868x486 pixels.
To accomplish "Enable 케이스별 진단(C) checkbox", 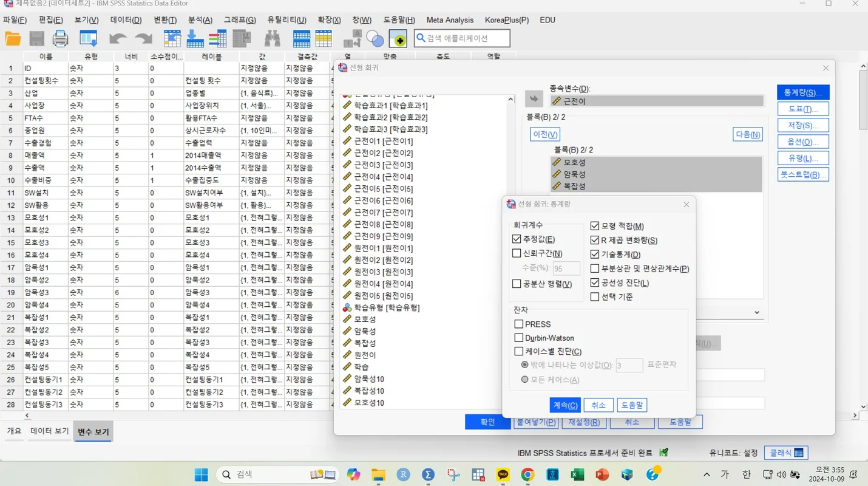I will coord(519,351).
